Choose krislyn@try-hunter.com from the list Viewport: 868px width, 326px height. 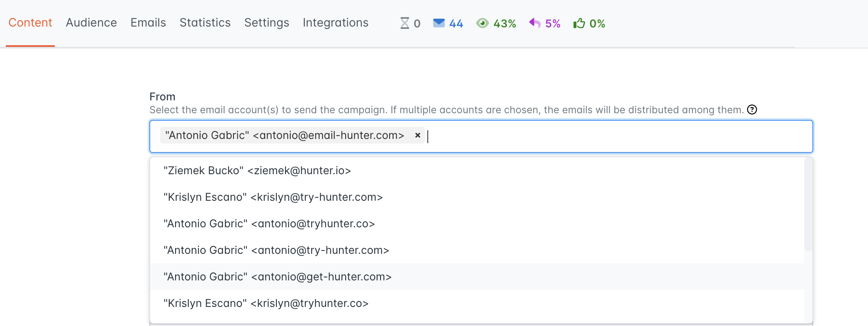(x=477, y=197)
